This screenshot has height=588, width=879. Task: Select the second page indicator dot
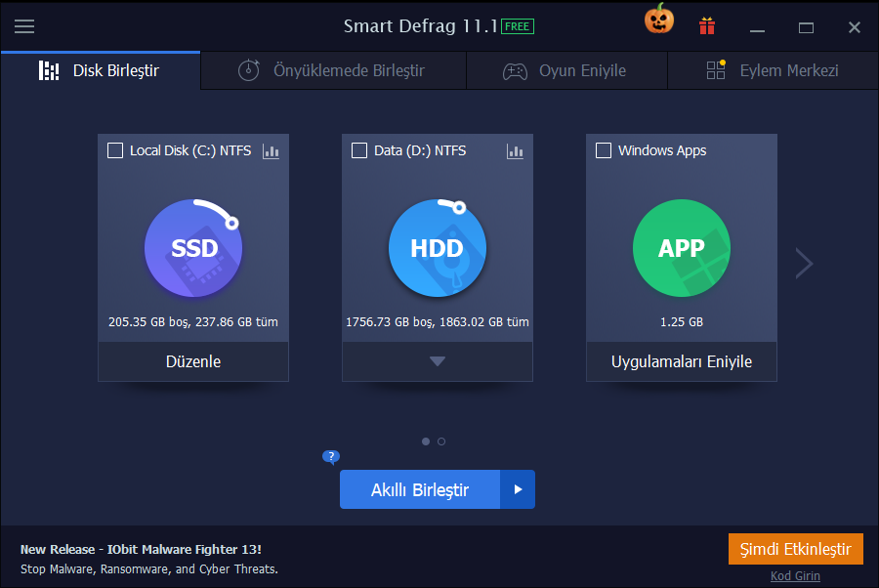(x=441, y=441)
